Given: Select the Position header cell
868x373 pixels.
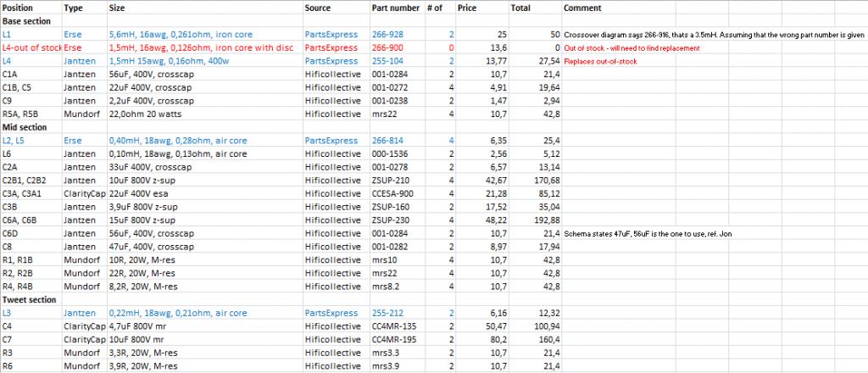Looking at the screenshot, I should click(31, 8).
